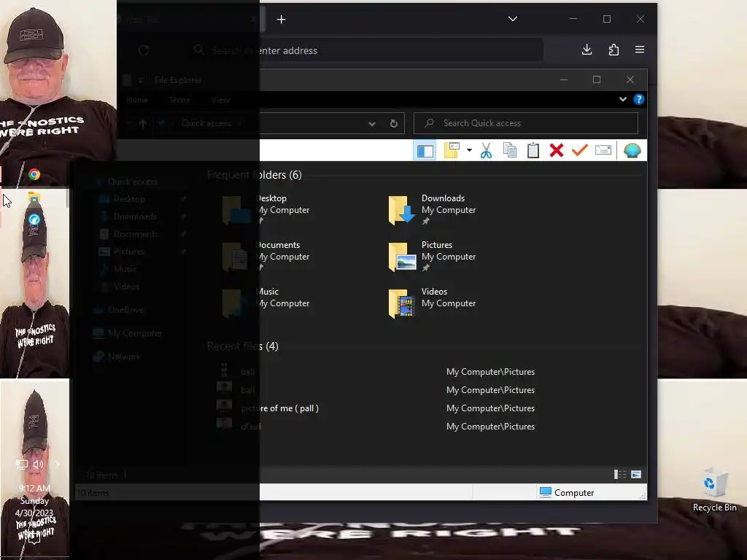Expand the ribbon with the chevron
The height and width of the screenshot is (560, 747).
pyautogui.click(x=623, y=99)
